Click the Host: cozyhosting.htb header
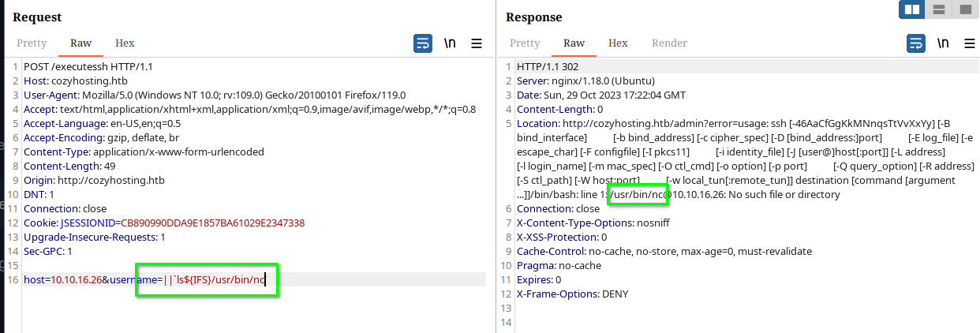980x333 pixels. click(76, 80)
